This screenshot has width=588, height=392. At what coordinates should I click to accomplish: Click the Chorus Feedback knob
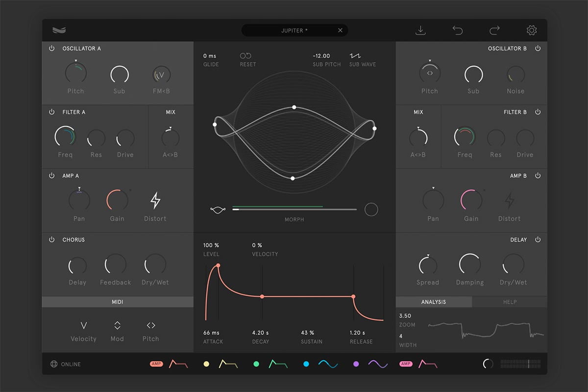coord(116,264)
